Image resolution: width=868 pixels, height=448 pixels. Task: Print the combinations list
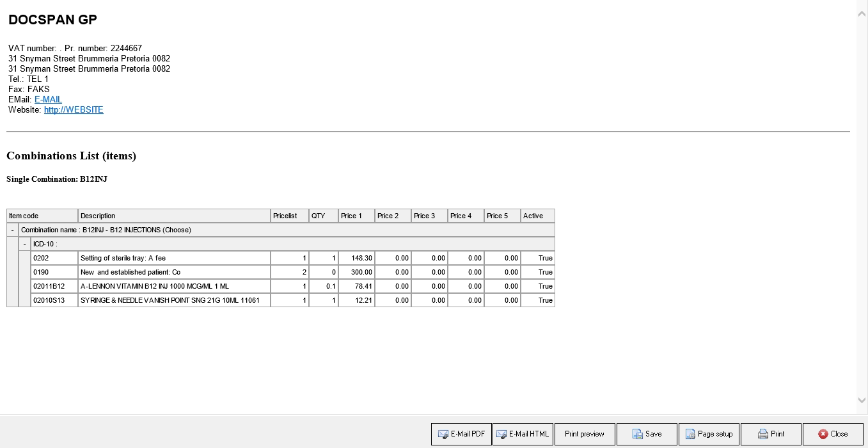tap(771, 434)
